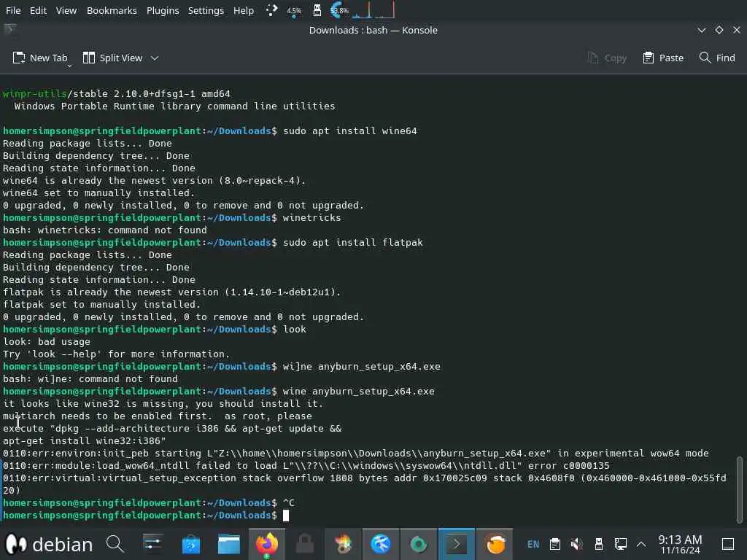Click 'look: bad usage' output line
Screen dimensions: 747x560
pyautogui.click(x=47, y=341)
